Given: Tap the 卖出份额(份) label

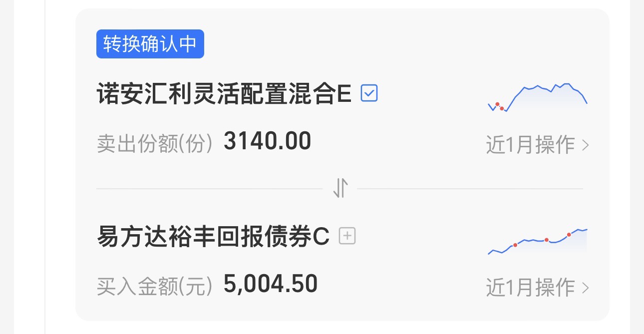Looking at the screenshot, I should click(x=155, y=144).
